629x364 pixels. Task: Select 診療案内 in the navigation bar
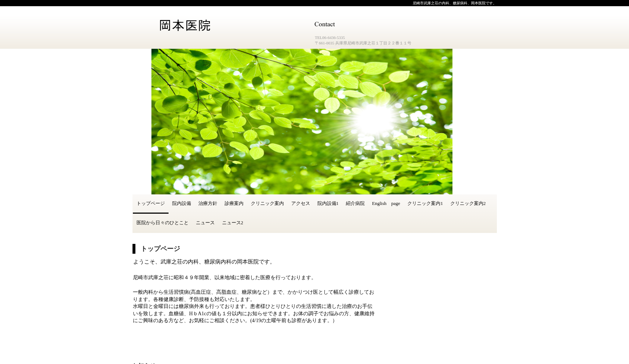[x=234, y=203]
